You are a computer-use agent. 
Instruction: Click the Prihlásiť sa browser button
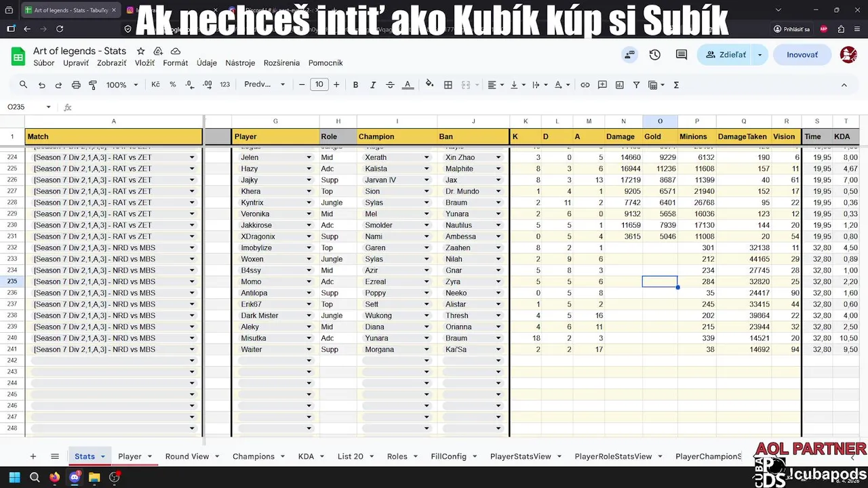point(792,29)
